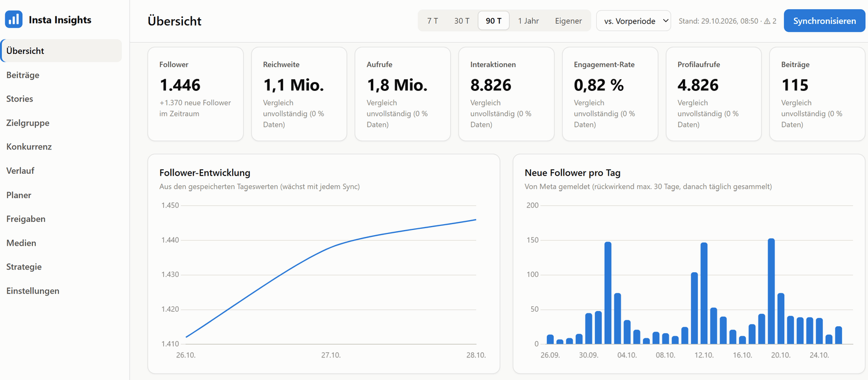The image size is (868, 380).
Task: Click the Interaktionen value 8.826
Action: coord(491,85)
